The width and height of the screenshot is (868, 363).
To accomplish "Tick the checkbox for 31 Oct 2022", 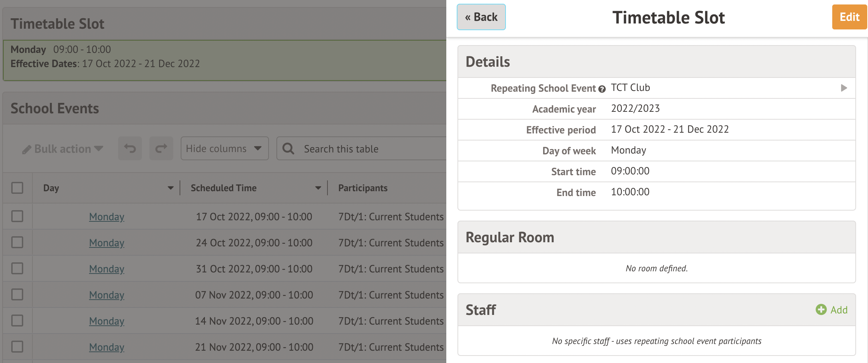I will [17, 268].
